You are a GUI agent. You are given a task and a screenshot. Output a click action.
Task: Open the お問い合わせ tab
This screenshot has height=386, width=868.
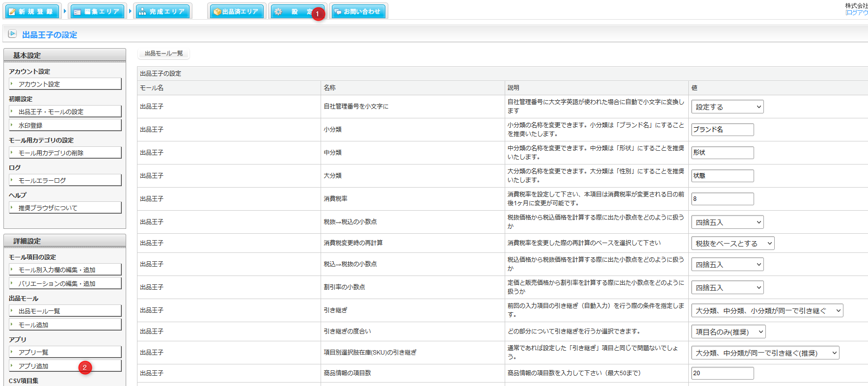[358, 11]
